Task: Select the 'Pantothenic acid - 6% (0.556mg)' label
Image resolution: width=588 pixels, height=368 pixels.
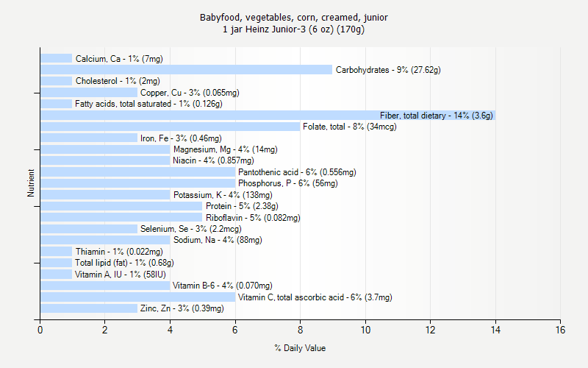Action: point(297,172)
